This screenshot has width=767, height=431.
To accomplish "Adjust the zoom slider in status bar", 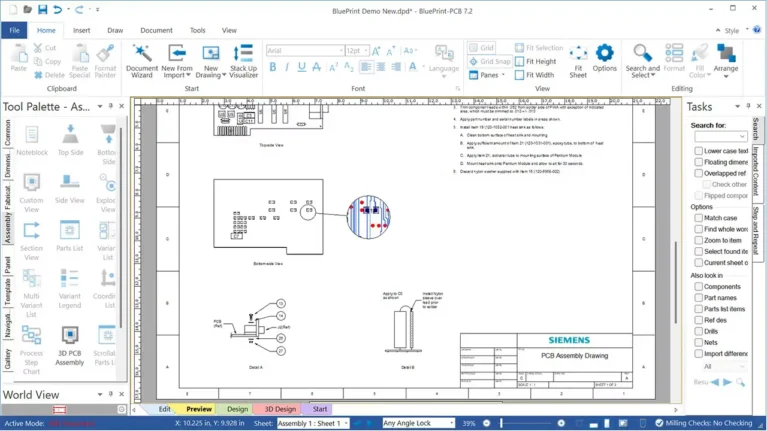I will 501,423.
